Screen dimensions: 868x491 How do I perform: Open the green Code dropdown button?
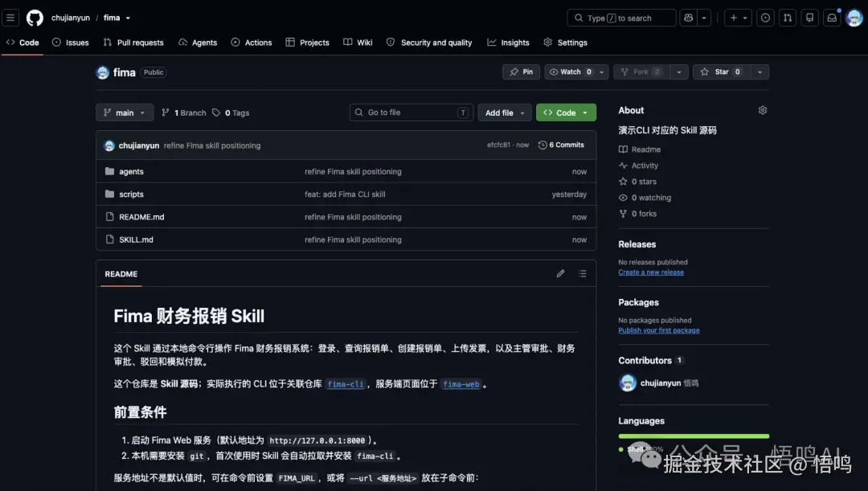pos(566,113)
